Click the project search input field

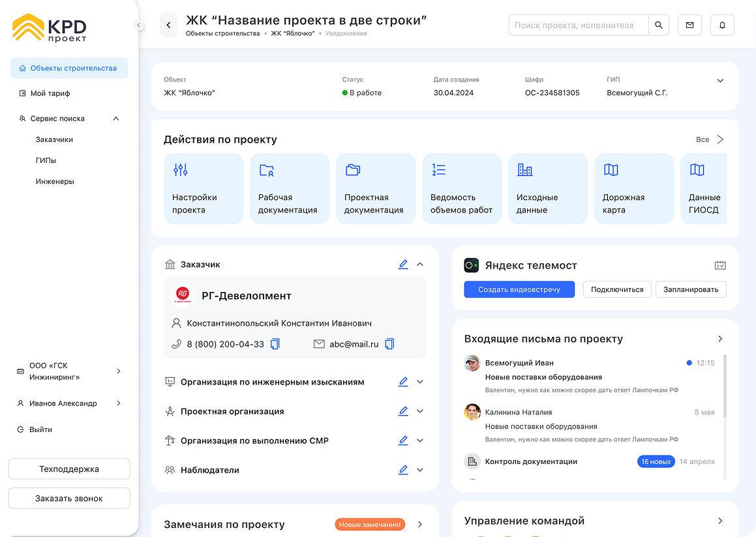578,25
